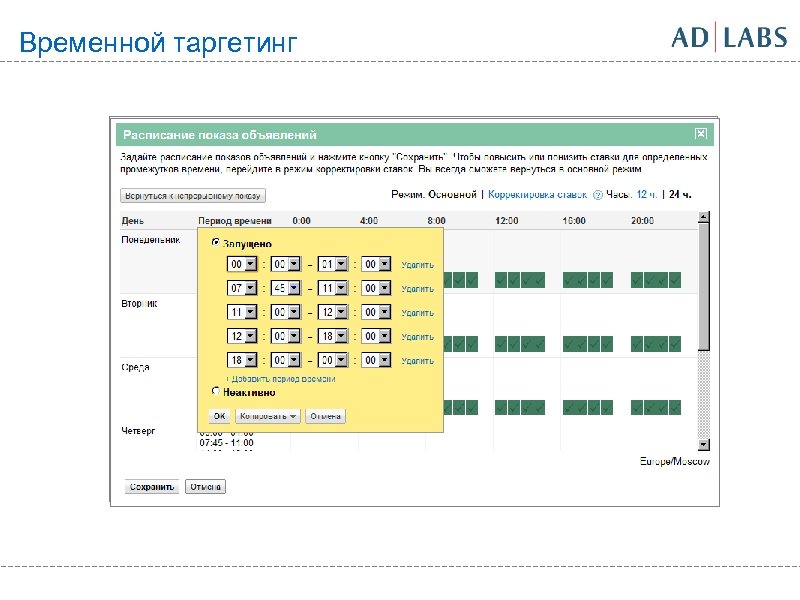The height and width of the screenshot is (600, 800).
Task: Click Wednesday's green 12:00 schedule block
Action: point(520,407)
